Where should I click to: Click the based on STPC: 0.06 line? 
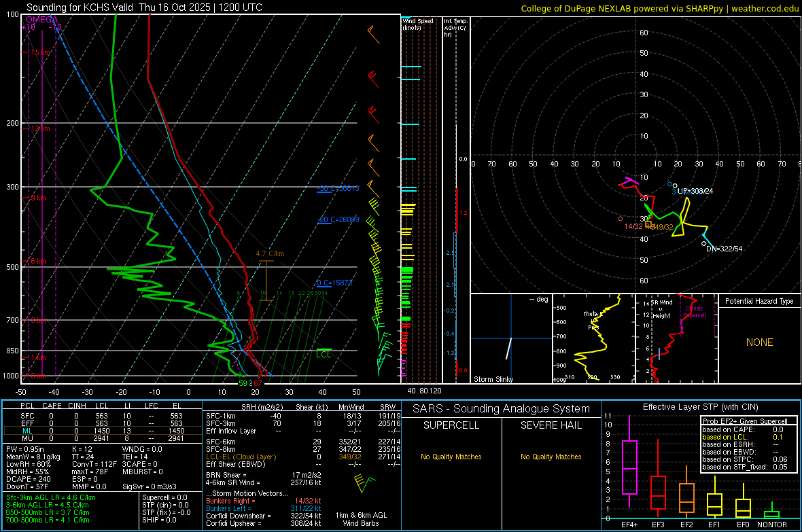745,459
